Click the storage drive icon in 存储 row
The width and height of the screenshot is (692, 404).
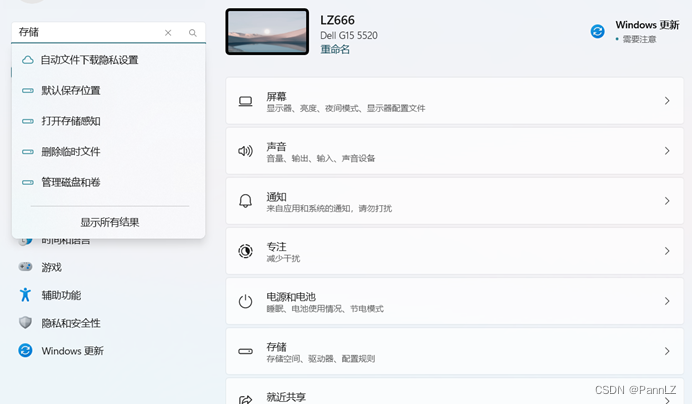245,351
